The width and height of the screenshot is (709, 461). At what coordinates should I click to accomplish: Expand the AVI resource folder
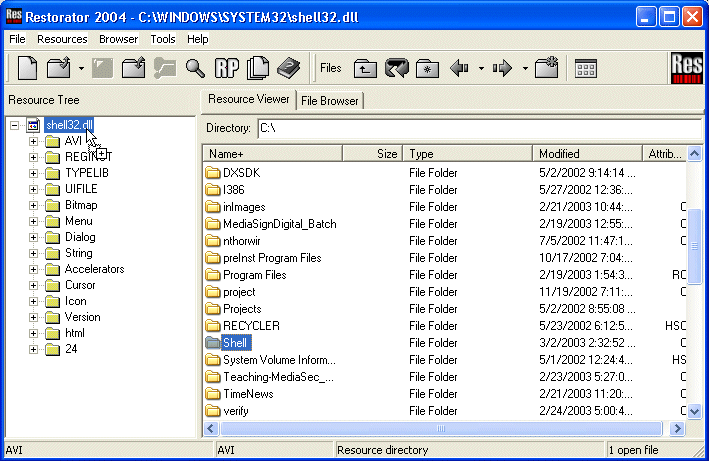pos(33,141)
